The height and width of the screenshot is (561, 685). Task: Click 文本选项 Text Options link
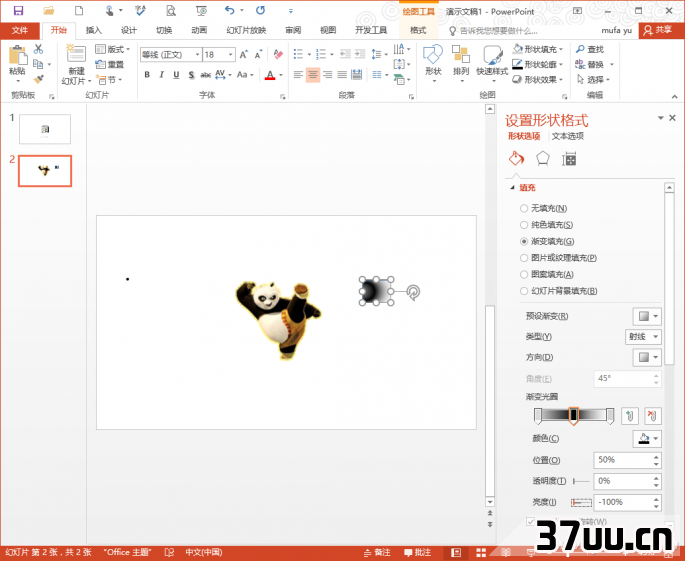(567, 136)
